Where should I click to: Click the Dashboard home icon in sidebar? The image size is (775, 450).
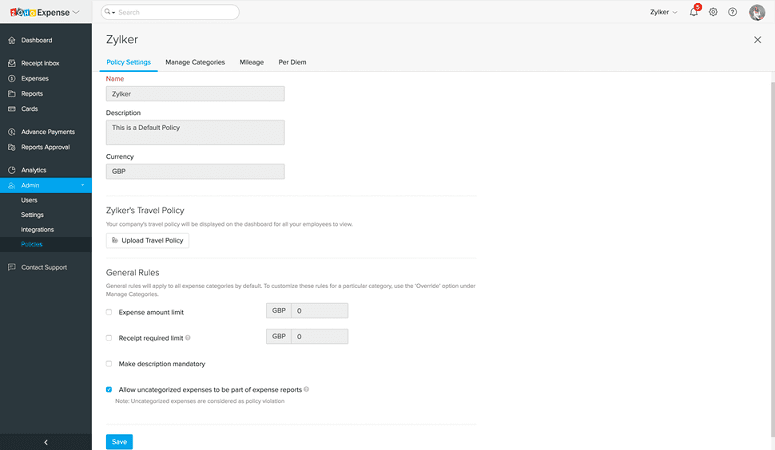point(12,40)
